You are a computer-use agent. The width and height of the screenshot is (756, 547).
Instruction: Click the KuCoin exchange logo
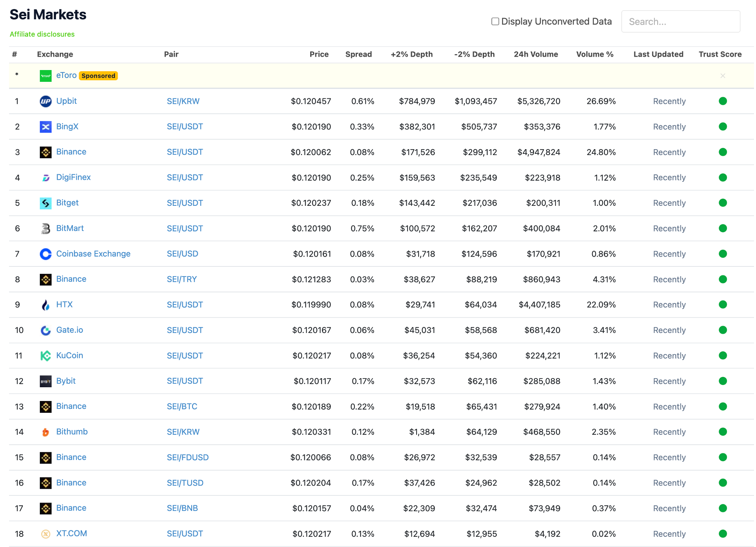46,356
